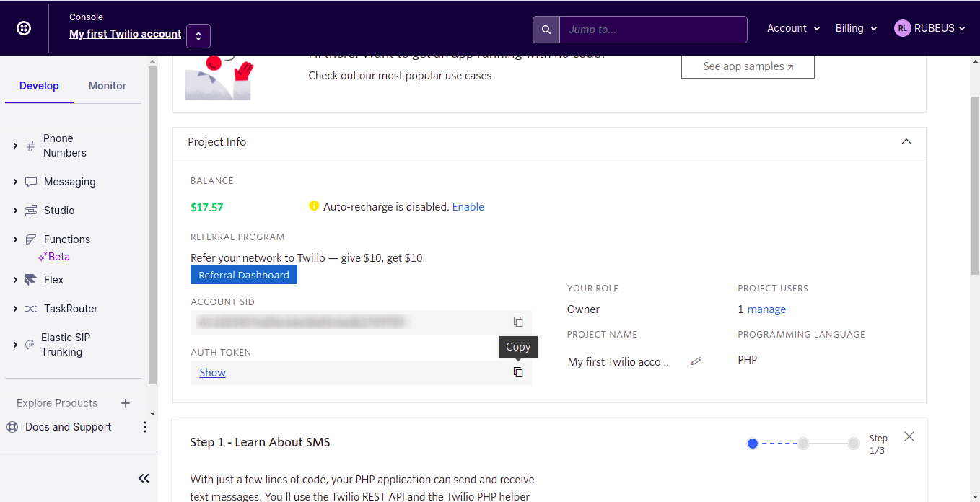
Task: Open Flex in the sidebar
Action: click(x=53, y=280)
